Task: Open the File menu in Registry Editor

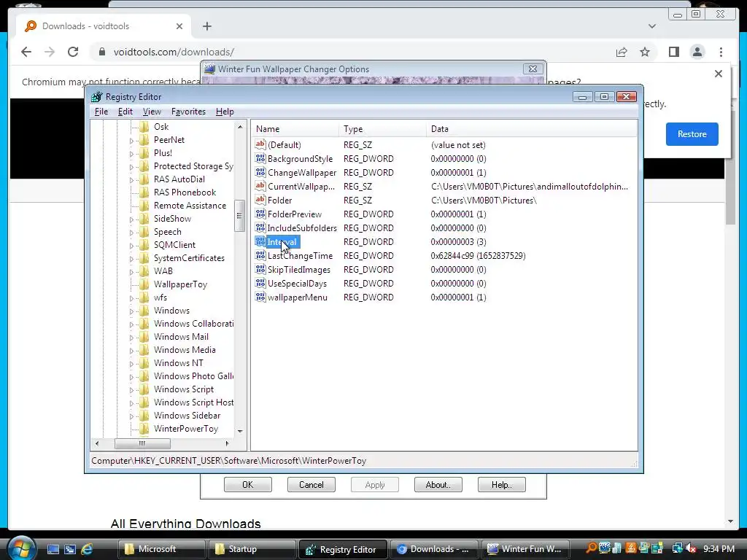Action: click(101, 112)
